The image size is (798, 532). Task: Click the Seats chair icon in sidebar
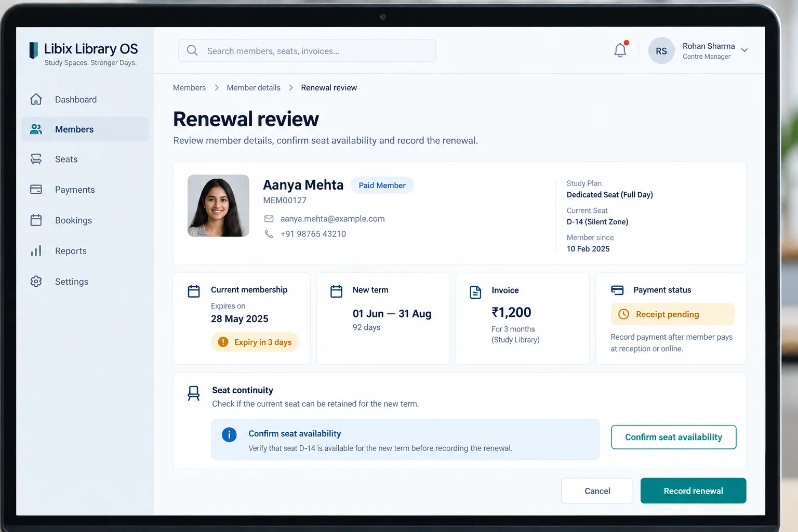pos(36,159)
